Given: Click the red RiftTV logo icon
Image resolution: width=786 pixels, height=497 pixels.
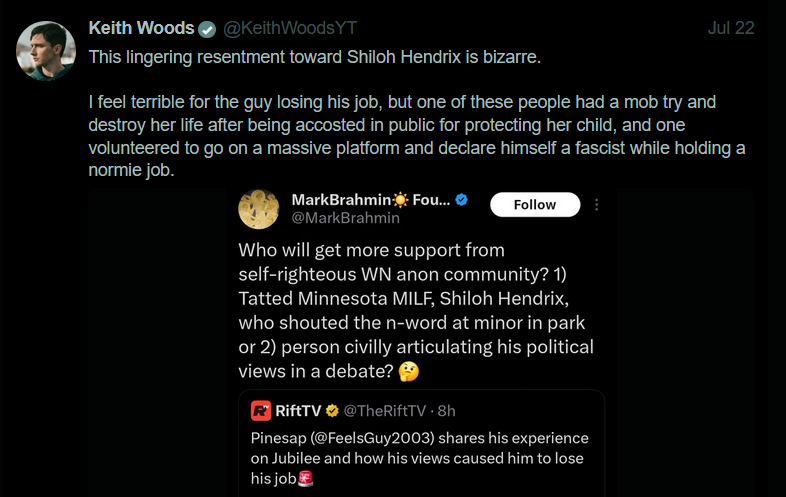Looking at the screenshot, I should pyautogui.click(x=261, y=411).
